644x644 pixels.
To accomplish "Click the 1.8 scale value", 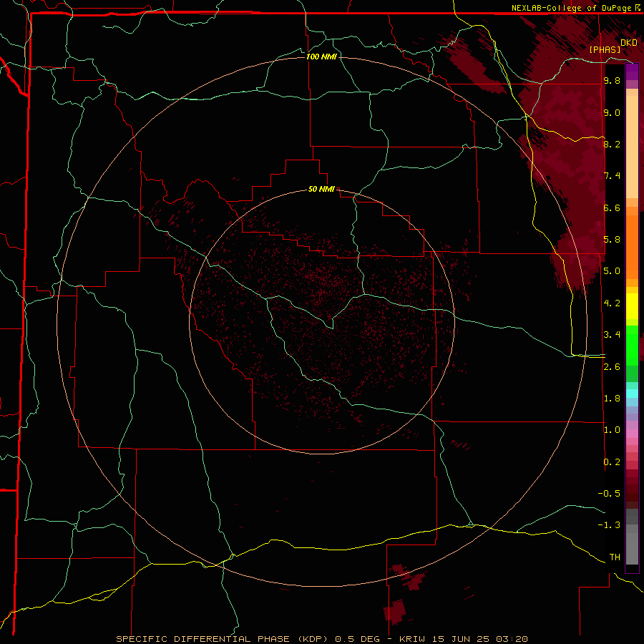I will [x=612, y=399].
